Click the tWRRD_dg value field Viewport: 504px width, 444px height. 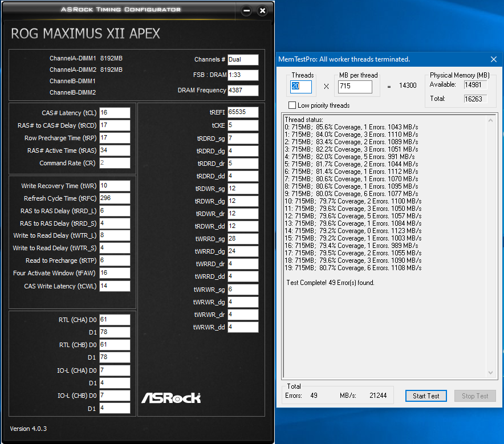click(243, 251)
